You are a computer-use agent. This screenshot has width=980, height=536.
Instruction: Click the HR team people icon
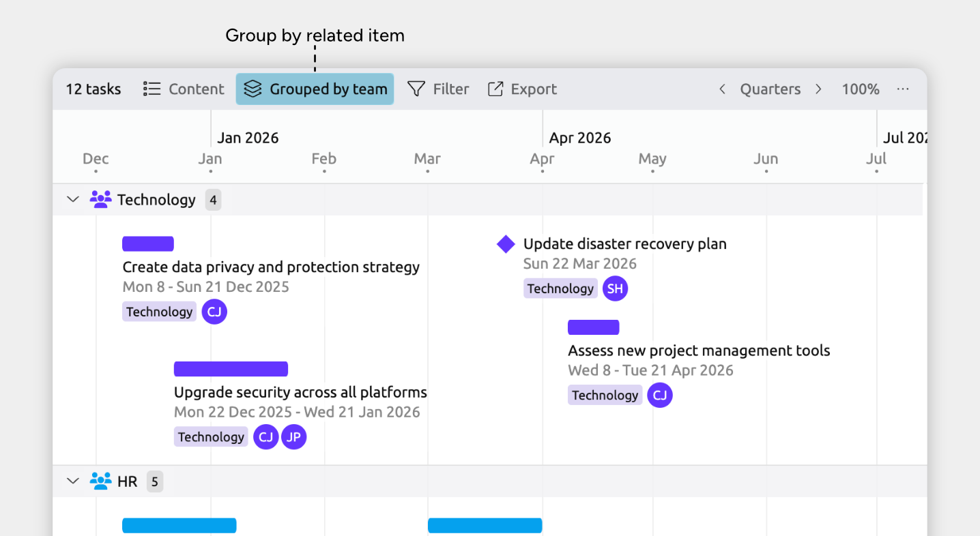pyautogui.click(x=100, y=481)
